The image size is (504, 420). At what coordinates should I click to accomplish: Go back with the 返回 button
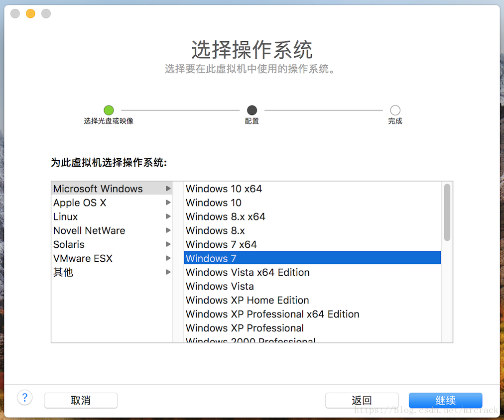[x=362, y=400]
